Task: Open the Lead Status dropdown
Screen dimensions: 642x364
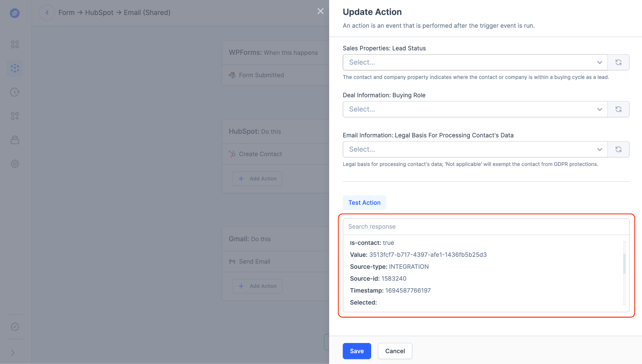Action: pos(475,62)
